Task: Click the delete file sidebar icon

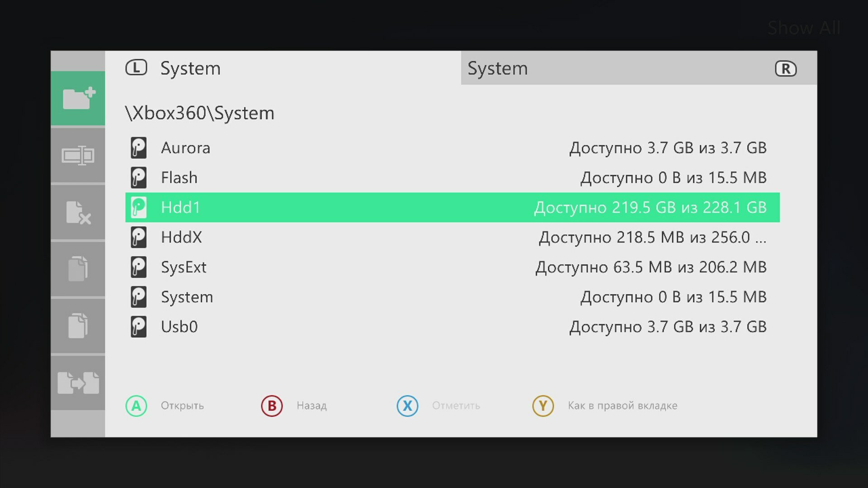Action: (78, 212)
